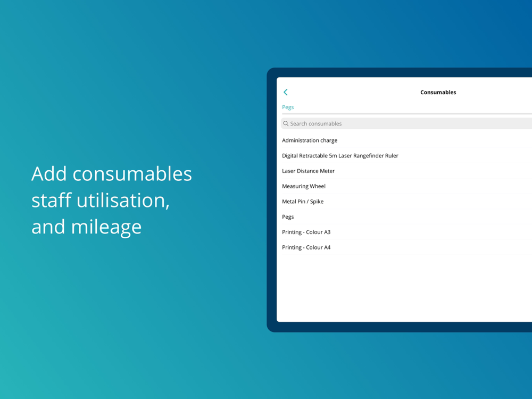Select Digital Retractable 5m Laser Rangefinder Ruler

point(407,155)
